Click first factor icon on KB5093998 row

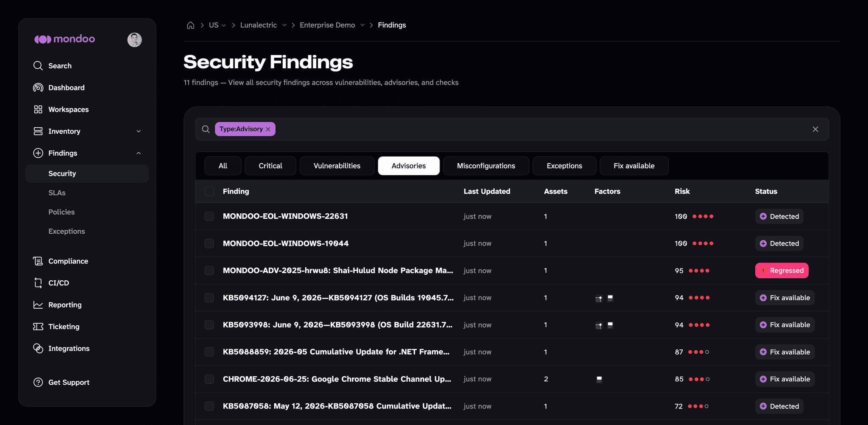pos(599,325)
